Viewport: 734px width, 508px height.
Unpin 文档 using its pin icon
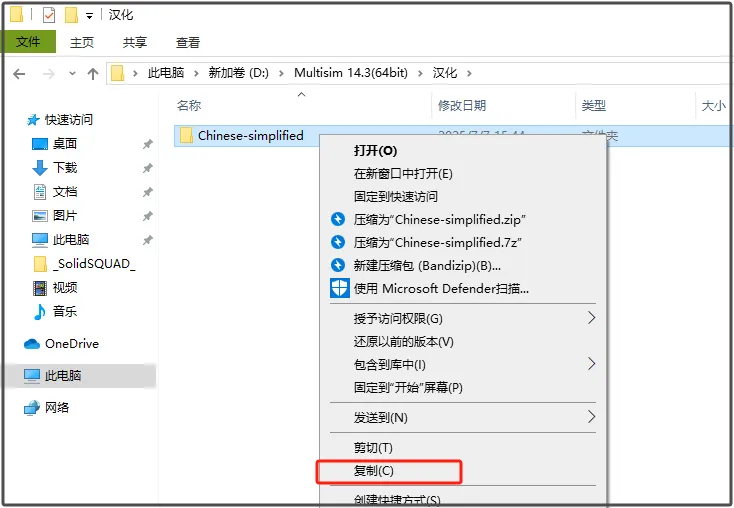[x=148, y=192]
